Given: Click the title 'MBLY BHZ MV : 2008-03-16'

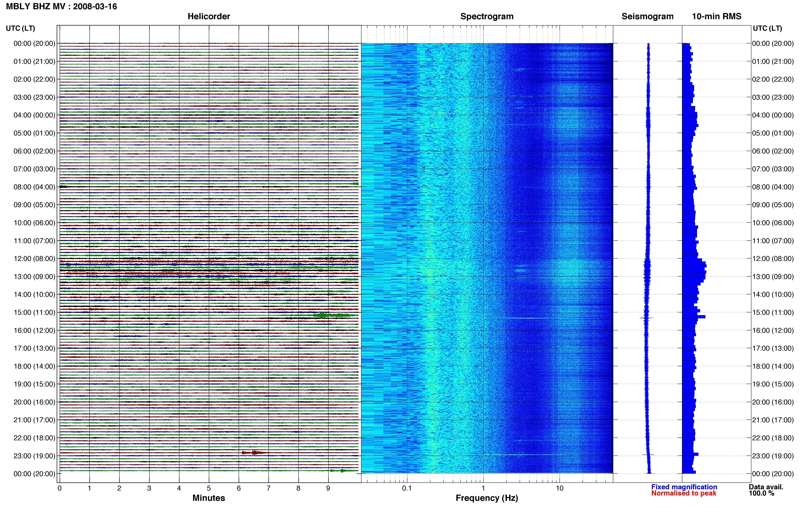Looking at the screenshot, I should pos(61,6).
